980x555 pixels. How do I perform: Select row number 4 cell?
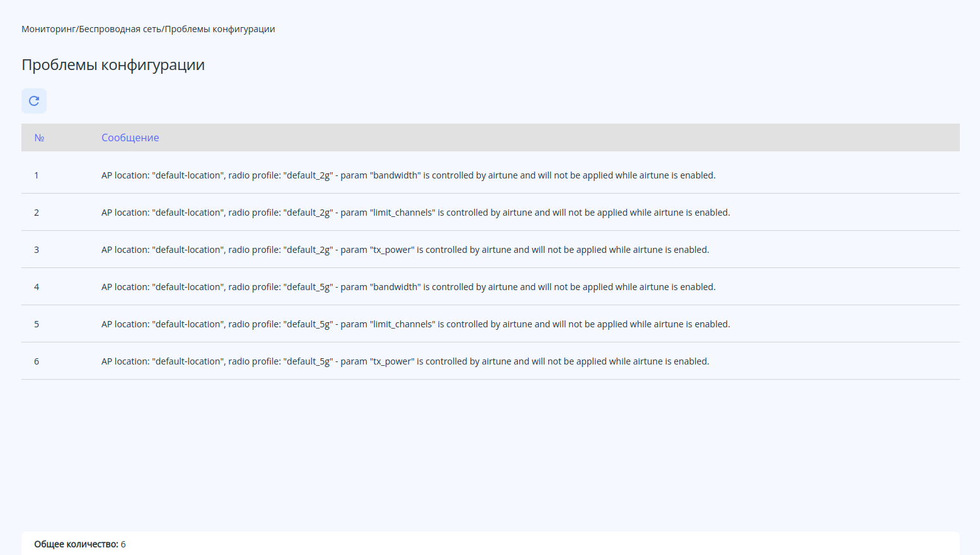[x=37, y=287]
